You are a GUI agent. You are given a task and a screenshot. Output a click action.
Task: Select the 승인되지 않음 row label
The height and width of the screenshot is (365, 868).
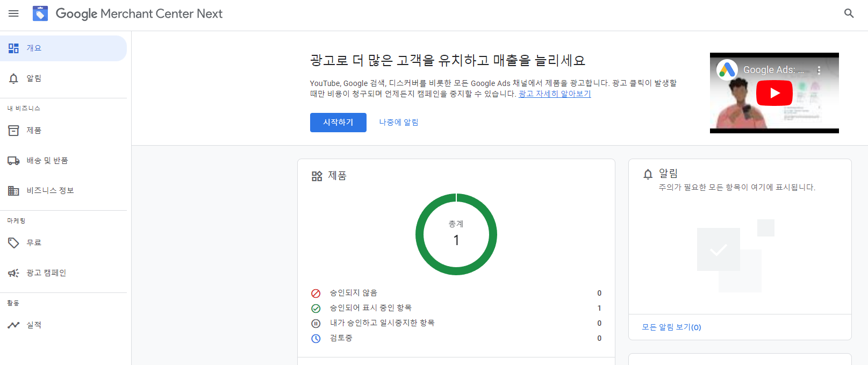354,293
